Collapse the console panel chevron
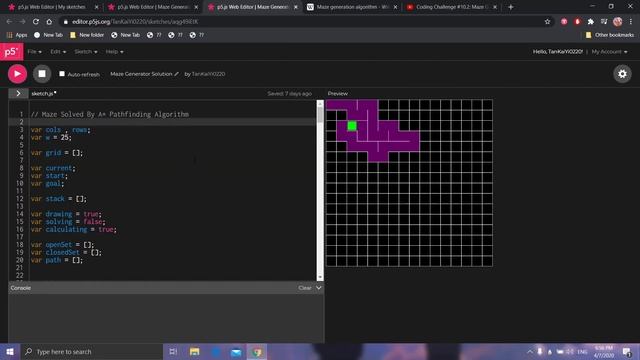Image resolution: width=640 pixels, height=360 pixels. 319,288
